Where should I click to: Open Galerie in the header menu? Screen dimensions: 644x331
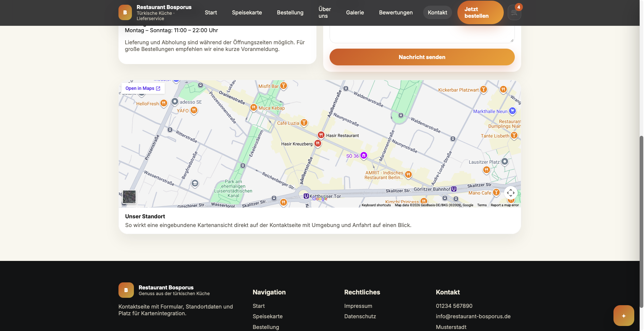[355, 12]
